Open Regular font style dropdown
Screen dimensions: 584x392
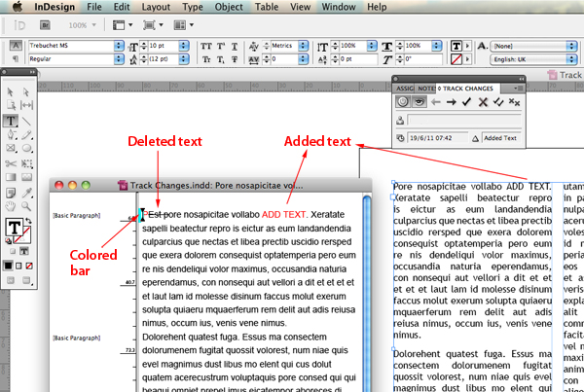point(119,58)
